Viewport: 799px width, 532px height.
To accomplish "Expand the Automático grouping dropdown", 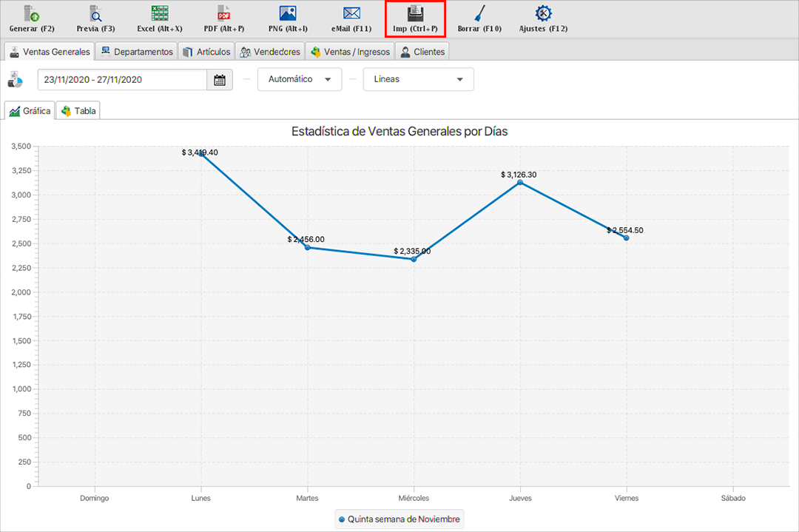I will pos(300,80).
